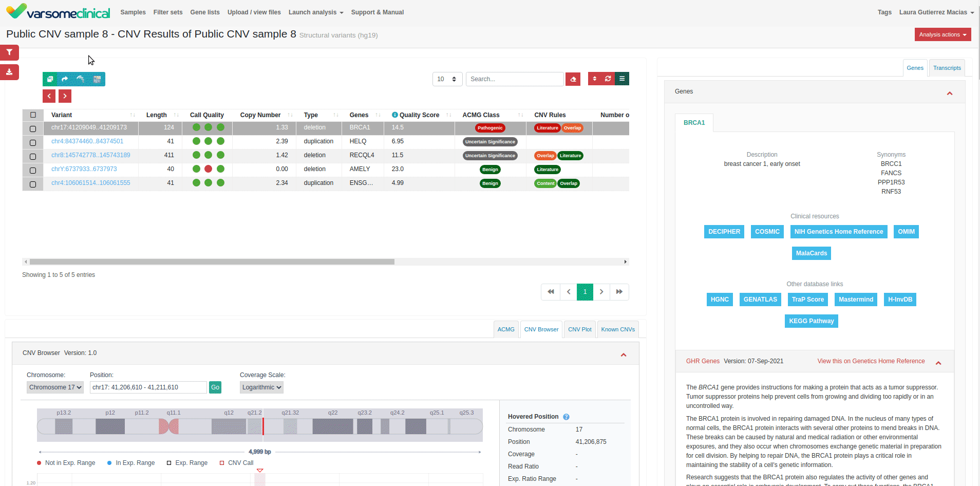Switch to the Transcripts tab
The image size is (980, 486).
(947, 67)
